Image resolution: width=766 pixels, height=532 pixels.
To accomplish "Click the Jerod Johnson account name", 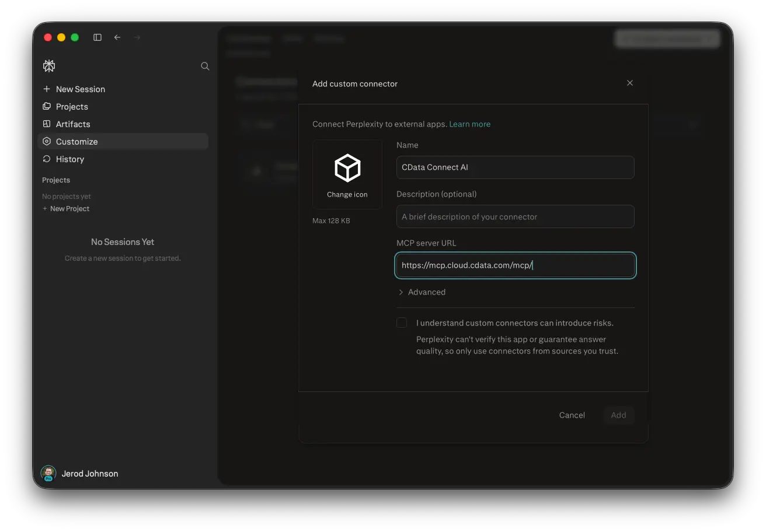I will click(90, 474).
